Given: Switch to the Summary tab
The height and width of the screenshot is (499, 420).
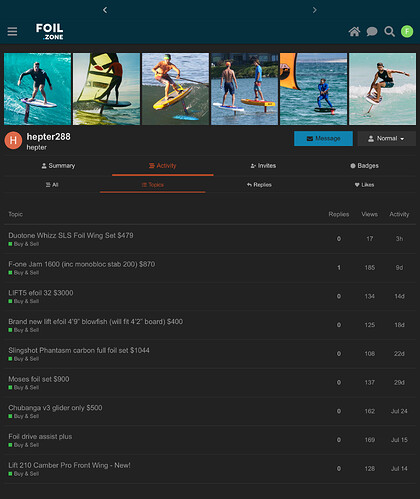Looking at the screenshot, I should (x=58, y=166).
